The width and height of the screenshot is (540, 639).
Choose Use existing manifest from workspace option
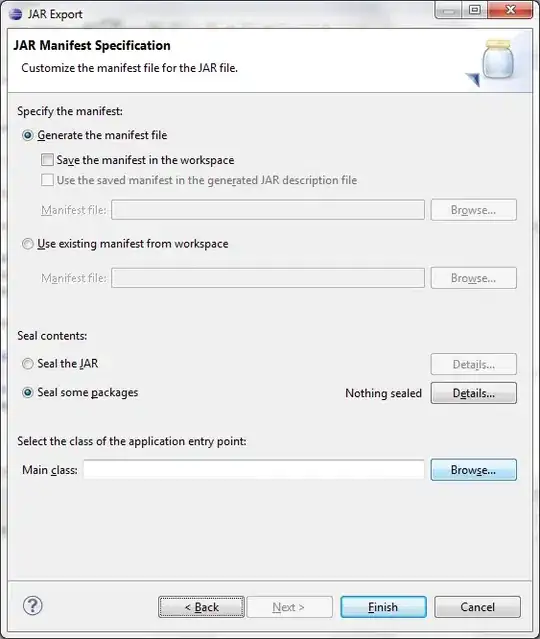28,244
